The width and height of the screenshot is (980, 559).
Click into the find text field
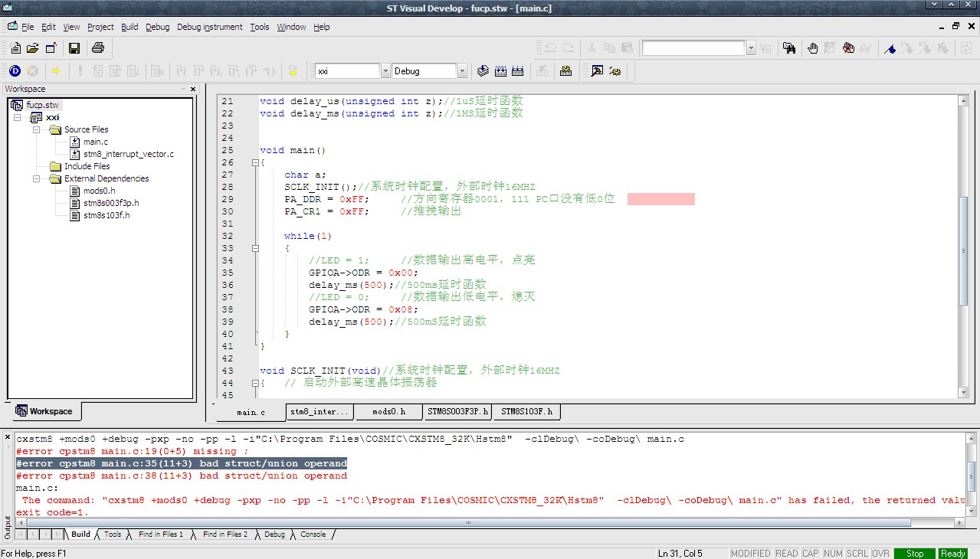[693, 48]
